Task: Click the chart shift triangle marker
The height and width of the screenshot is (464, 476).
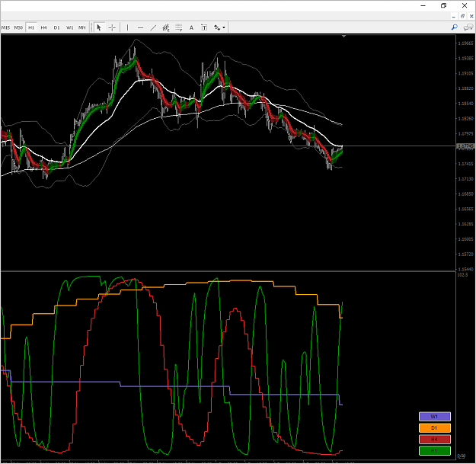Action: click(x=343, y=36)
